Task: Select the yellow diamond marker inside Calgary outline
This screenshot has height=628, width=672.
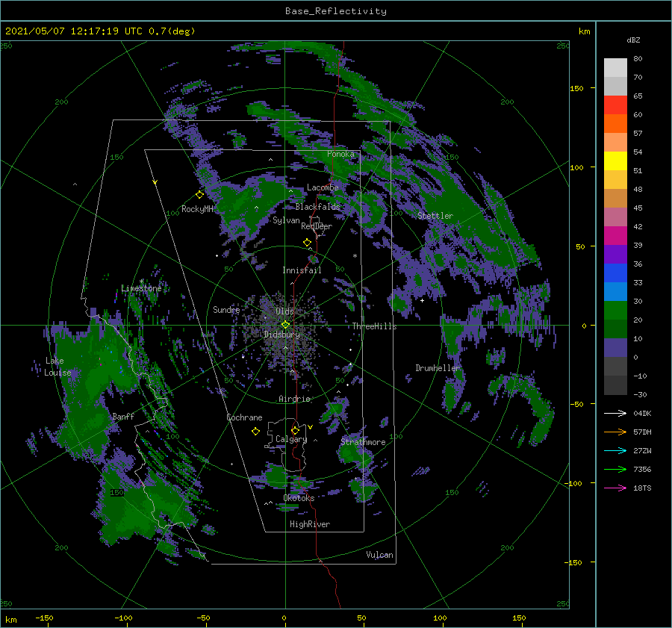Action: point(295,430)
